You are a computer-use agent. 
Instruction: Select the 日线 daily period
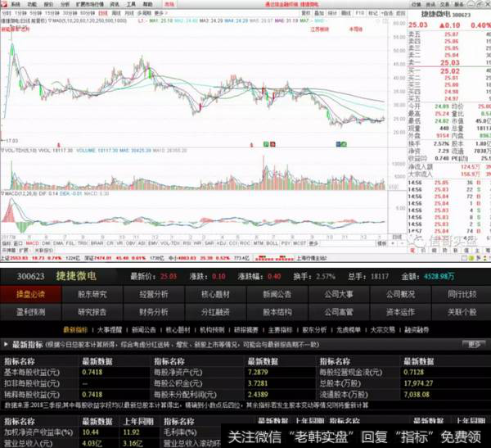click(x=103, y=13)
